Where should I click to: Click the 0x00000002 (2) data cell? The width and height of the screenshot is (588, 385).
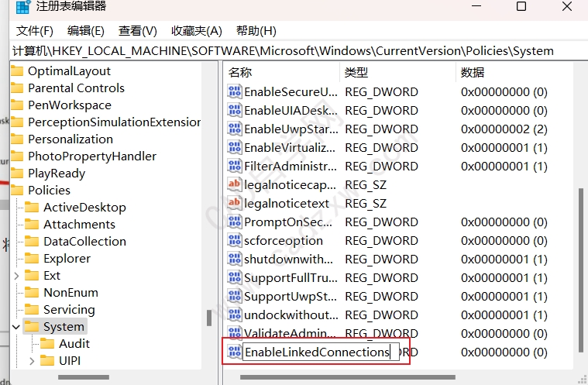[x=504, y=129]
